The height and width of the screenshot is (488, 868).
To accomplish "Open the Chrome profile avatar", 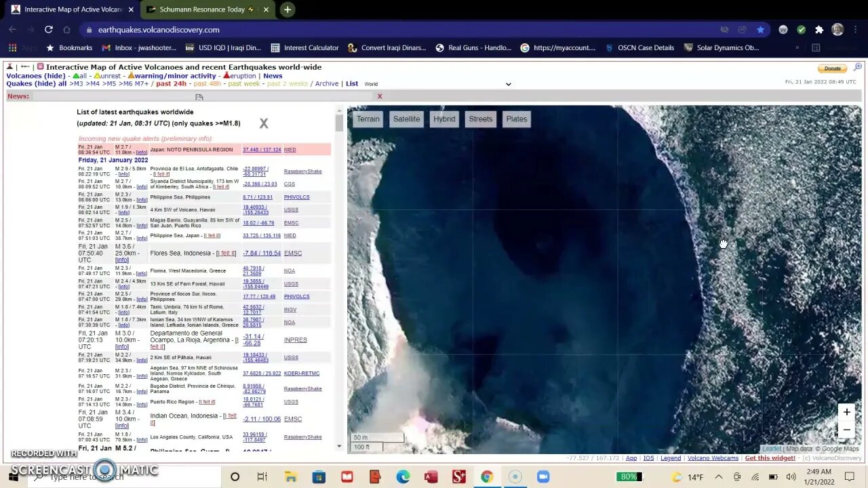I will pos(837,30).
